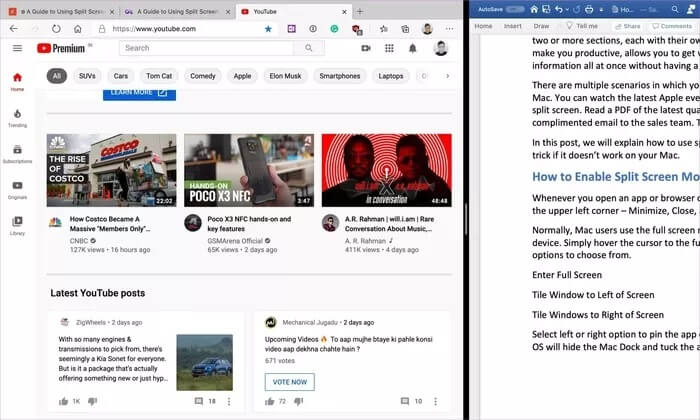Click the YouTube search input field

pos(206,48)
